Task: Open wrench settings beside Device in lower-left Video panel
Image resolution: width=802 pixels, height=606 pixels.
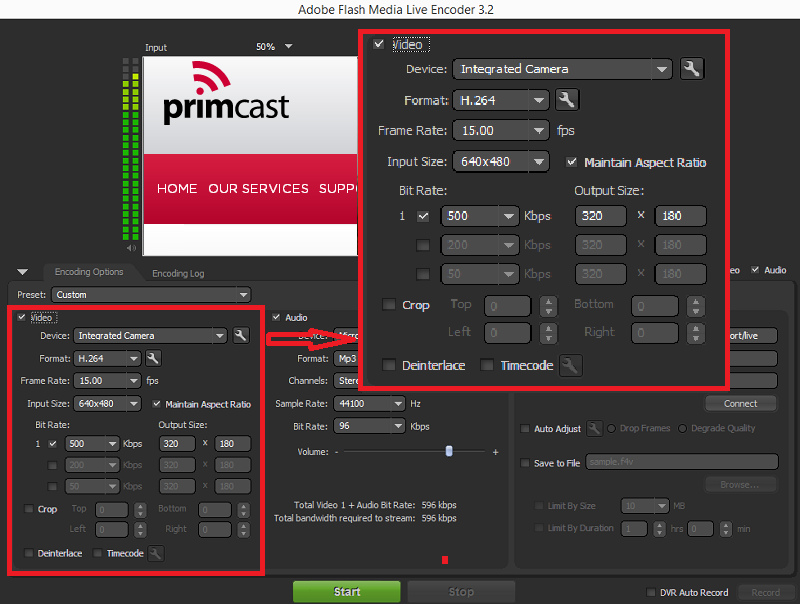Action: pos(240,335)
